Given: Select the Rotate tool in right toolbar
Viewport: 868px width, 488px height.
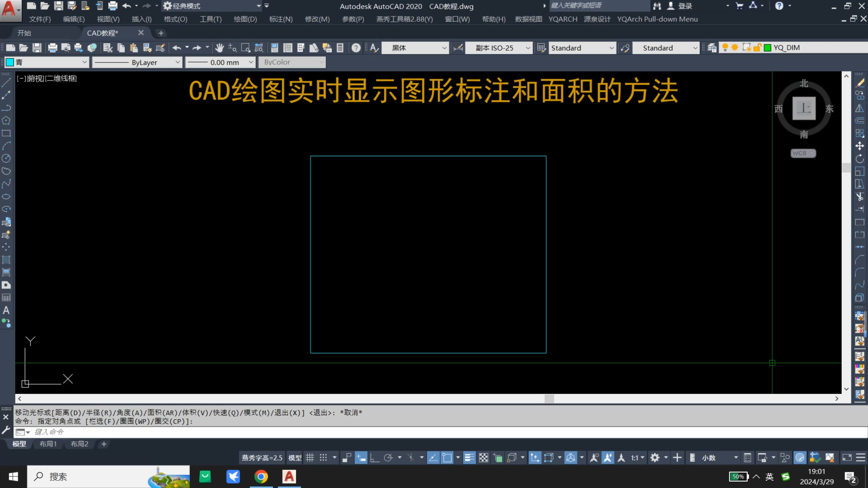Looking at the screenshot, I should coord(859,159).
